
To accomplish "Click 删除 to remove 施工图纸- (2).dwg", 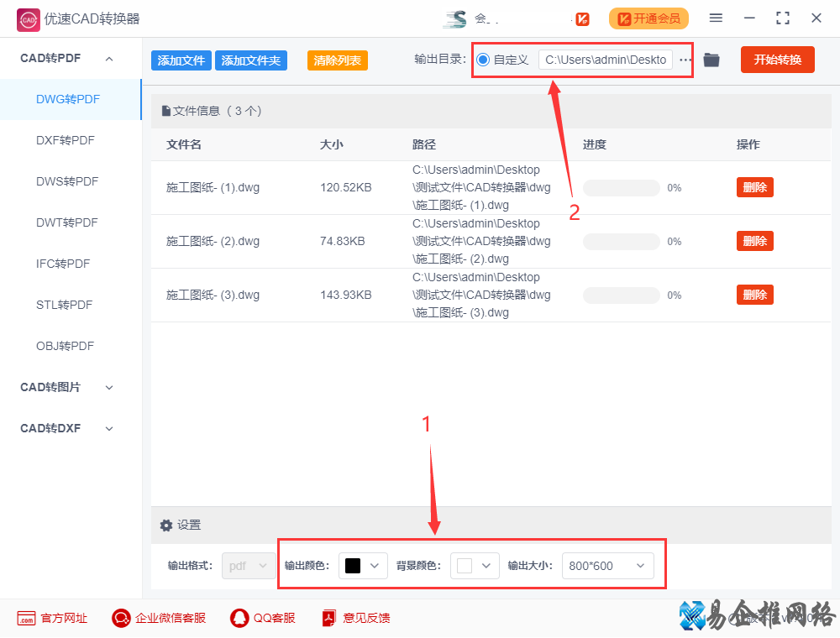I will [753, 241].
